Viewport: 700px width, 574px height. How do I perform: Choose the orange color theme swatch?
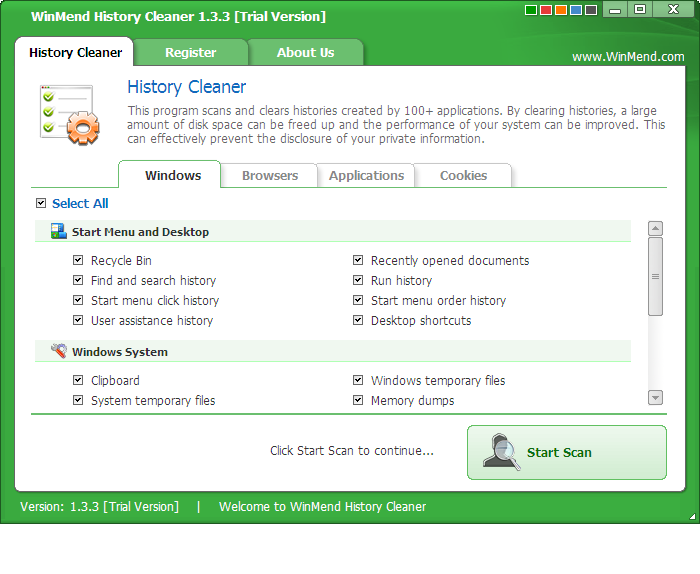561,11
